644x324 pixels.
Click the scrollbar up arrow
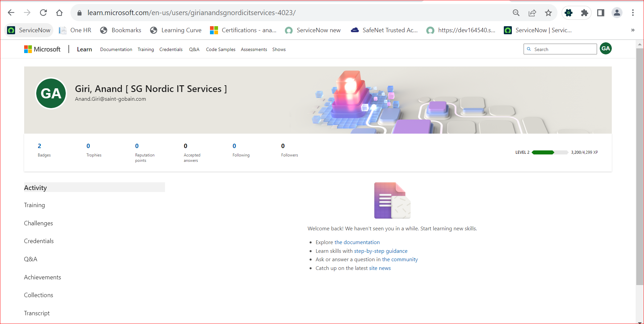coord(640,44)
